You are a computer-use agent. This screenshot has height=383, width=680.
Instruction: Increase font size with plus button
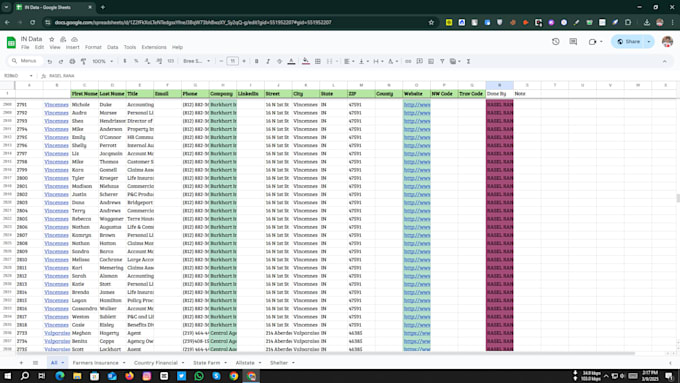click(244, 61)
